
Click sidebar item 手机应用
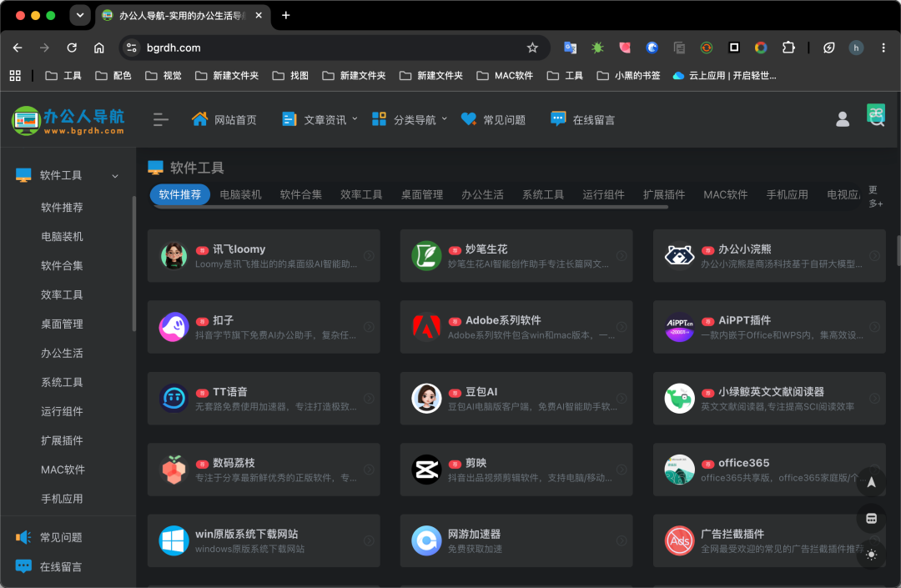[62, 499]
